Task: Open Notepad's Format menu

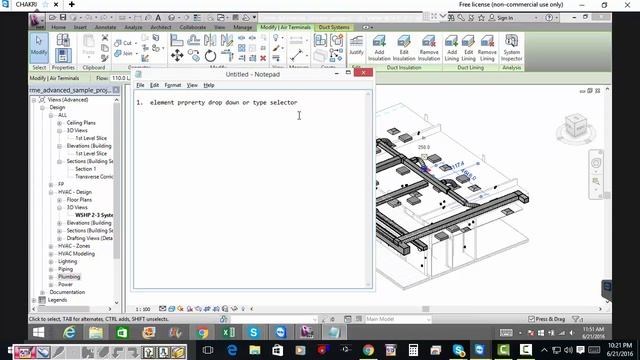Action: point(173,85)
